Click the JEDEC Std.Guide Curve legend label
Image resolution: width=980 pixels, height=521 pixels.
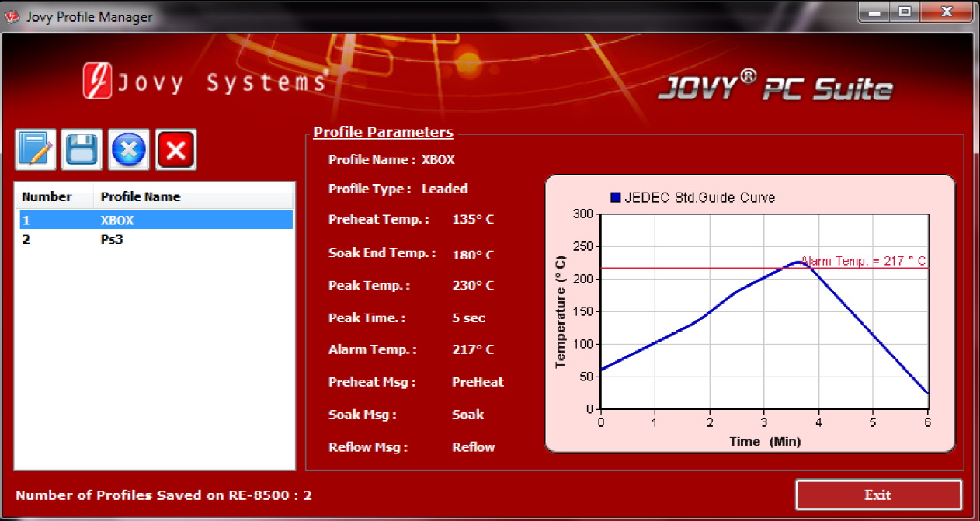[x=700, y=197]
